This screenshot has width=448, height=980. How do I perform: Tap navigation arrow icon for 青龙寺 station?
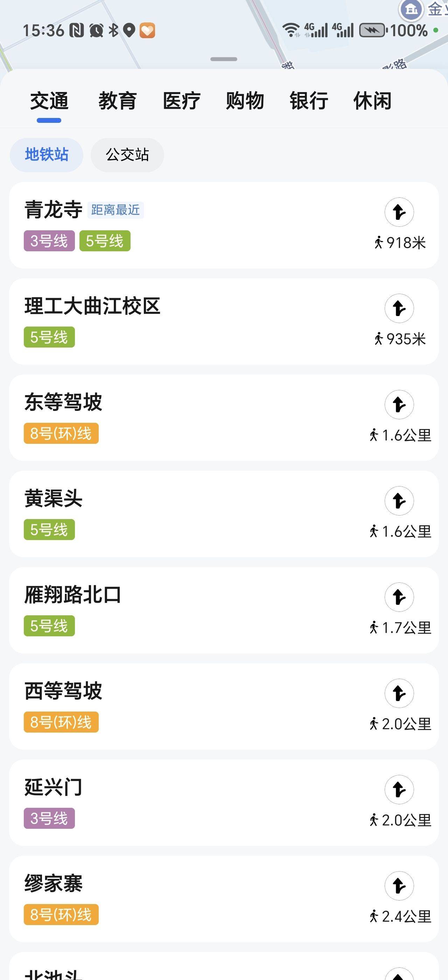pos(399,212)
